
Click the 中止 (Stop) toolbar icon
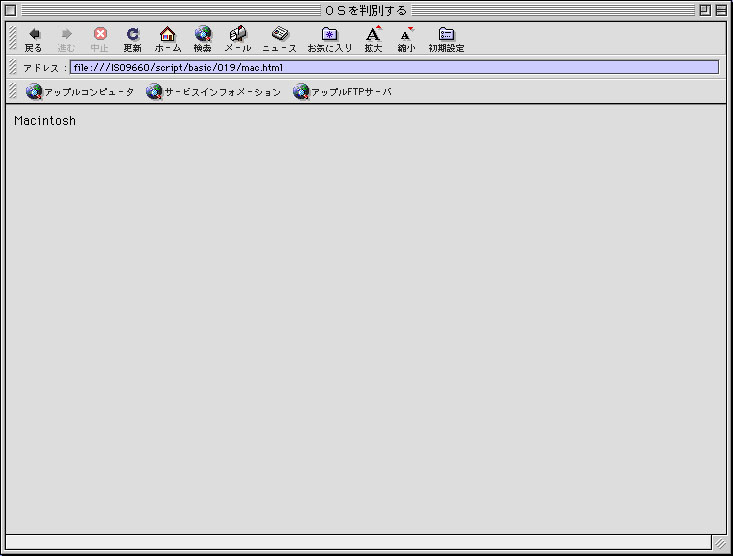(100, 34)
